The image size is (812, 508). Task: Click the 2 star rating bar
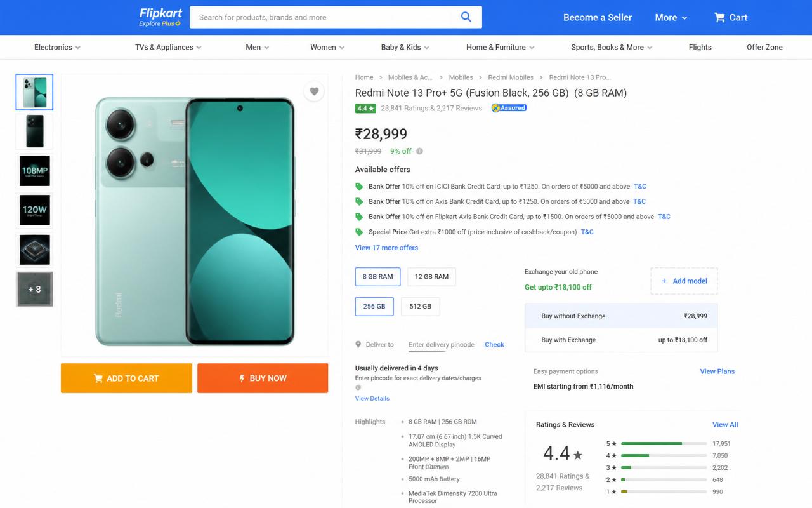(664, 479)
